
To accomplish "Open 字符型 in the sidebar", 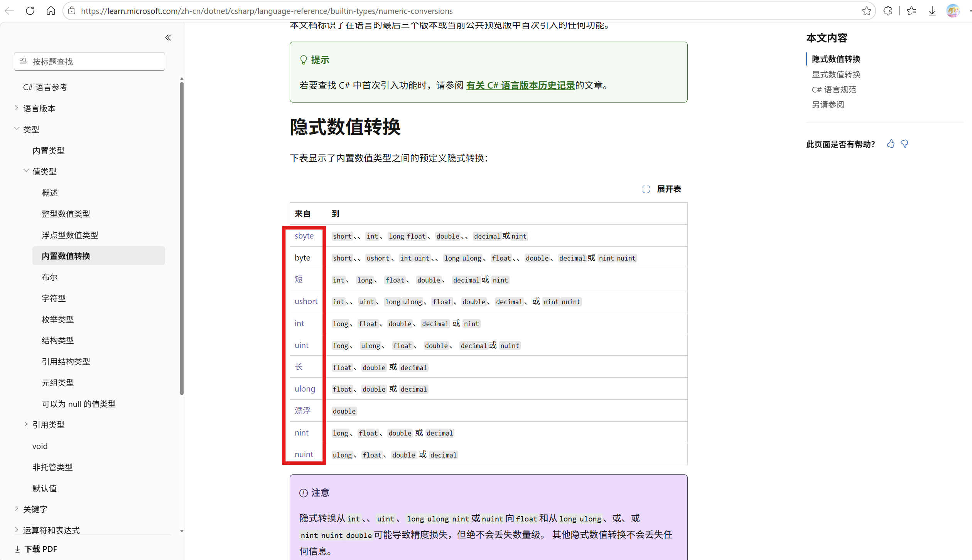I will point(54,298).
